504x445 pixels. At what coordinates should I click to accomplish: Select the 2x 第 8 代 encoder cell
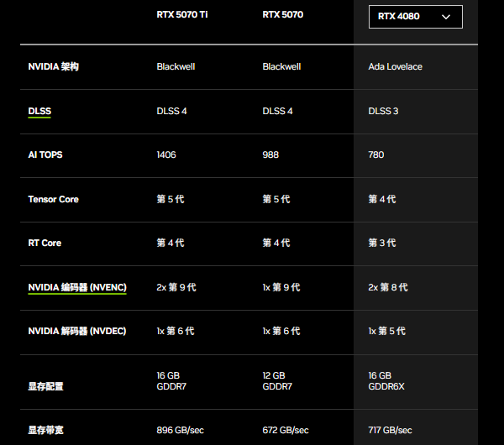tap(388, 287)
